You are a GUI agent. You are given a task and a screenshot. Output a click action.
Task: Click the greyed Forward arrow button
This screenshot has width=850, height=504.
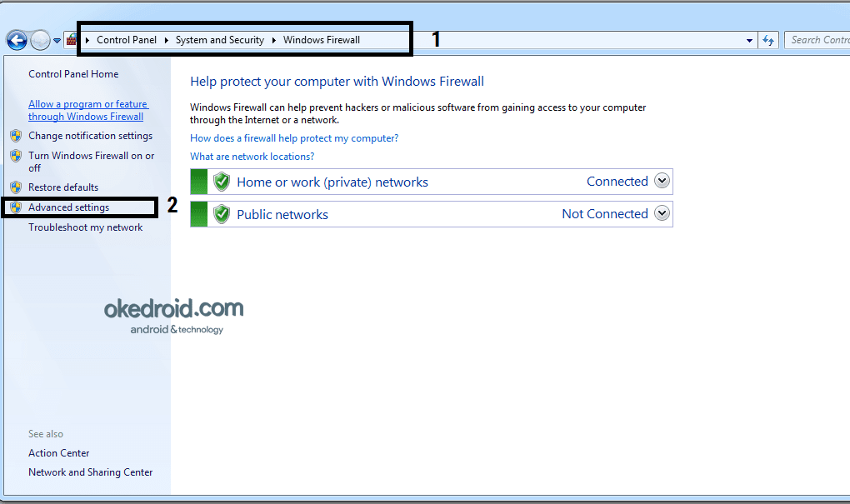coord(41,40)
